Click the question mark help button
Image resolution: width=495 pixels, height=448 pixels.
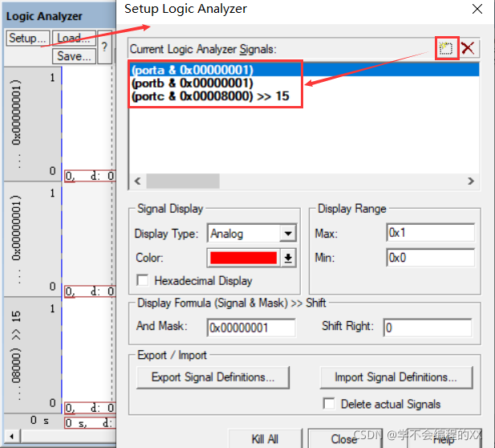tap(105, 47)
